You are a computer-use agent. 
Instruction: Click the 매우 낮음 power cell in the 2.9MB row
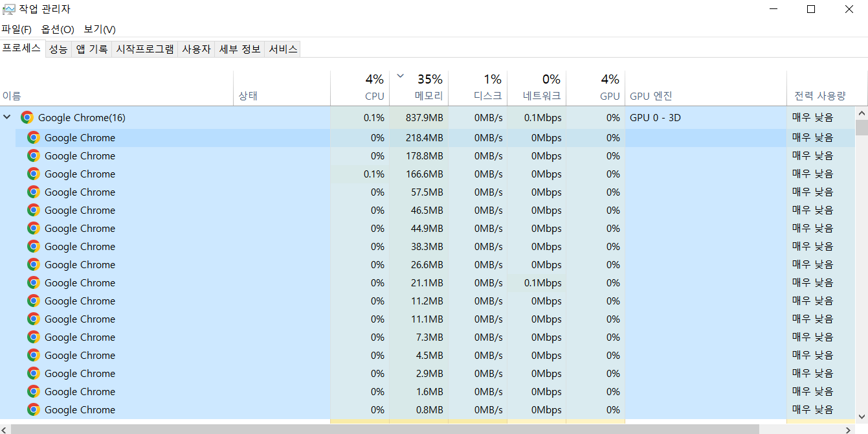(x=821, y=373)
